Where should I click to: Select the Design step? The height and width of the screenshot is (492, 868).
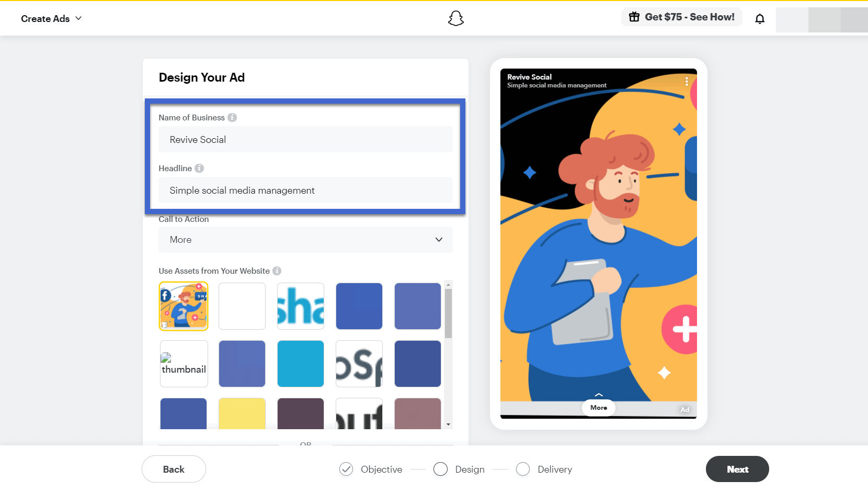[459, 469]
